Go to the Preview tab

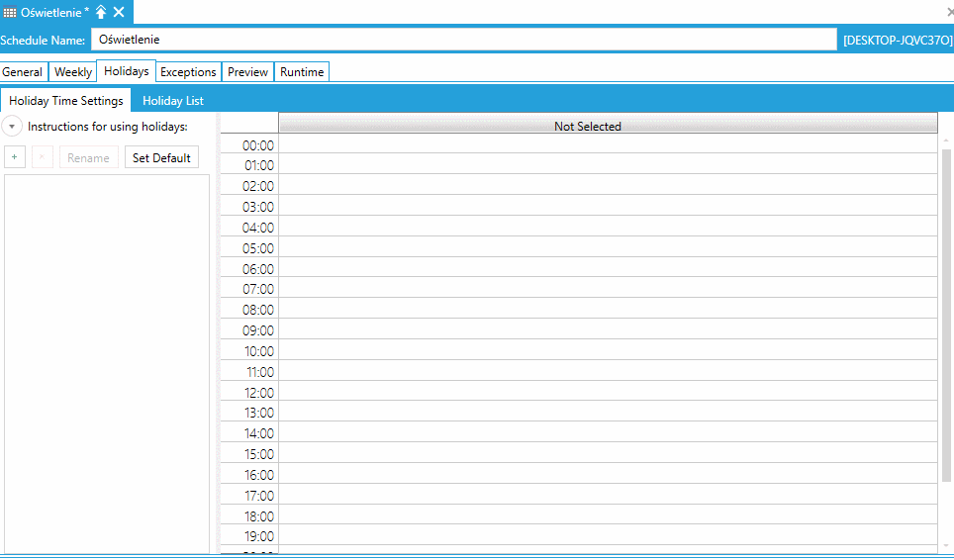point(247,72)
